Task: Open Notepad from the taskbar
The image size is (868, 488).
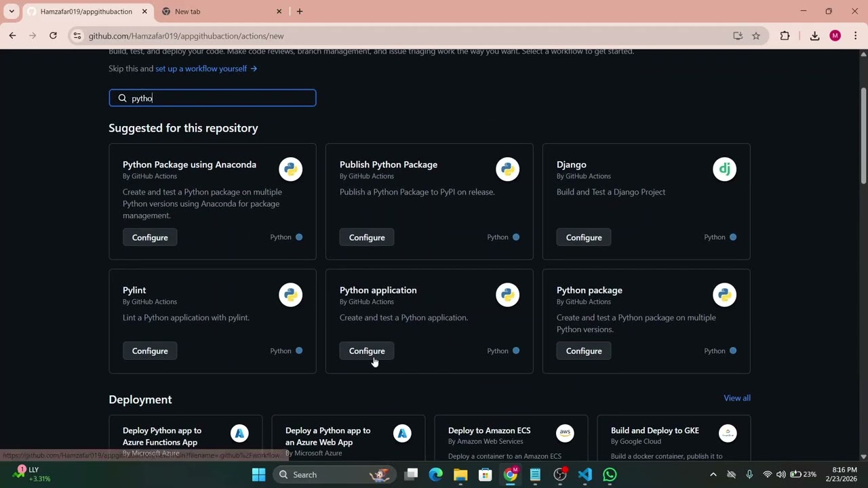Action: [535, 474]
